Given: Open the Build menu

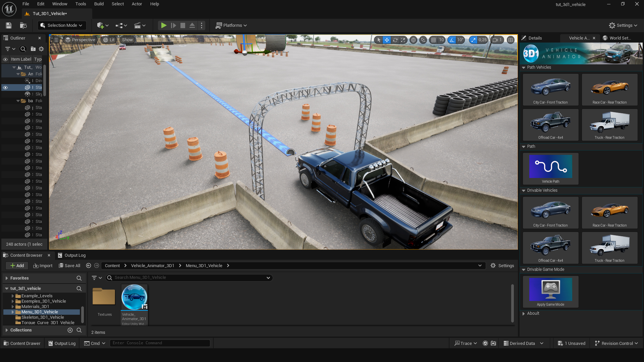Looking at the screenshot, I should tap(99, 4).
